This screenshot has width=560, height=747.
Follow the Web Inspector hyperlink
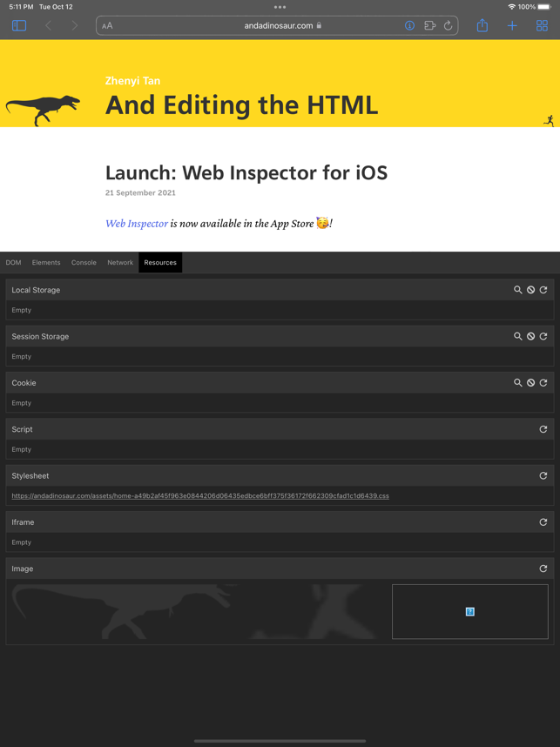click(x=137, y=224)
